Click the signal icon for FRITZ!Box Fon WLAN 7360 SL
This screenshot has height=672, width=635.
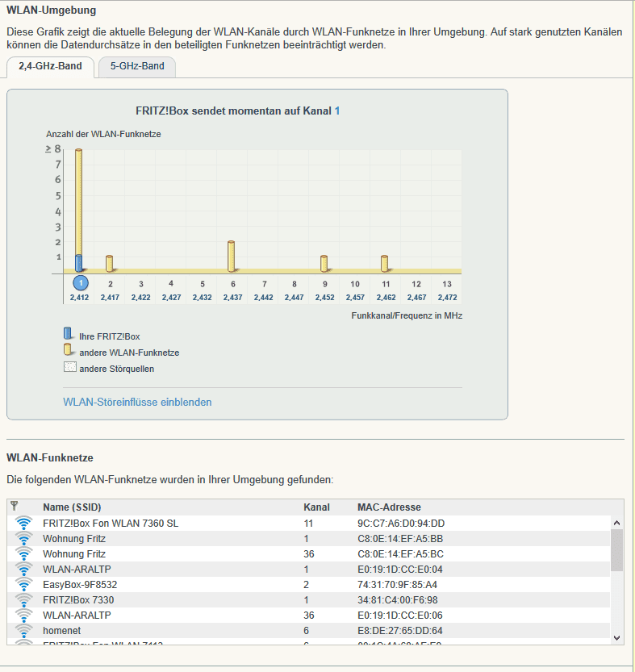point(23,524)
